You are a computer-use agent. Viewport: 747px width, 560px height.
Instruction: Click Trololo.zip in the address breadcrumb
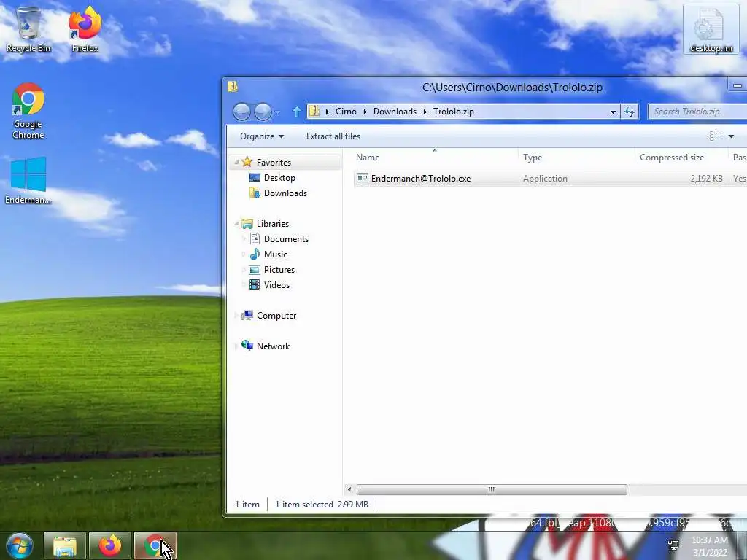click(453, 112)
